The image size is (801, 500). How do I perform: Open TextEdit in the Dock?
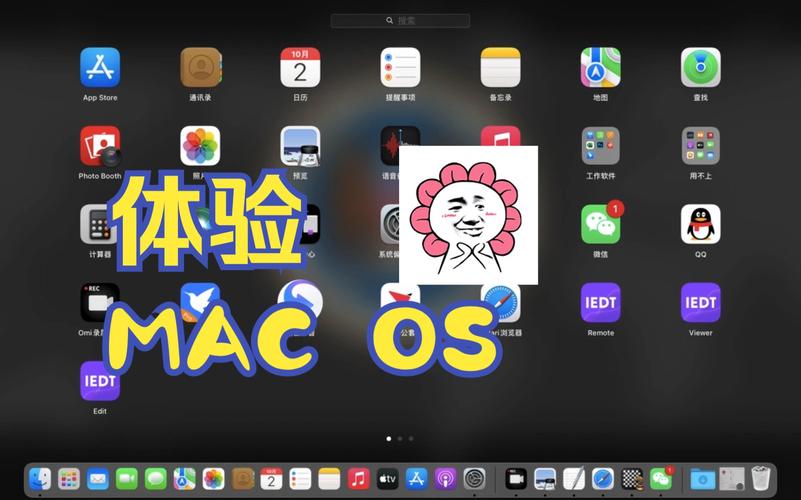pos(574,479)
